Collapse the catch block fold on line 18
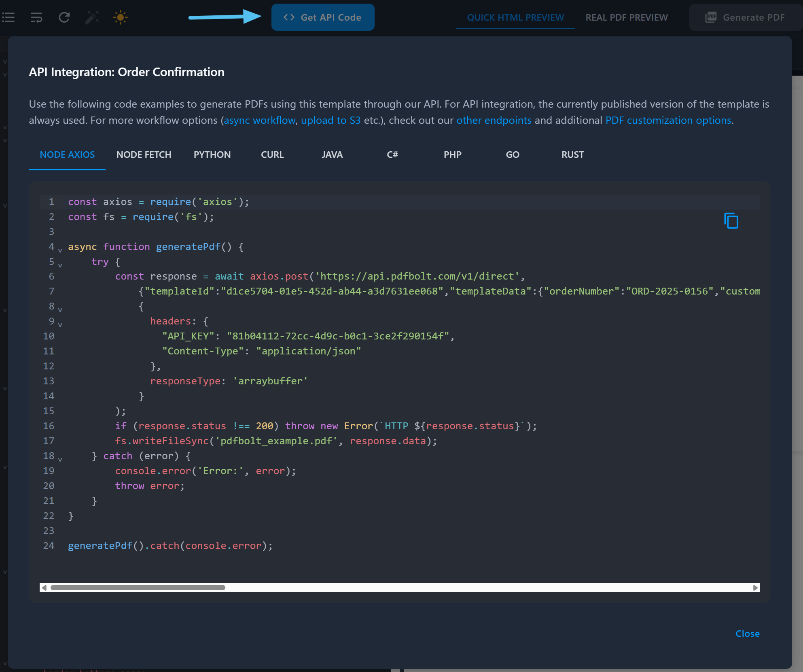Image resolution: width=803 pixels, height=672 pixels. 60,459
